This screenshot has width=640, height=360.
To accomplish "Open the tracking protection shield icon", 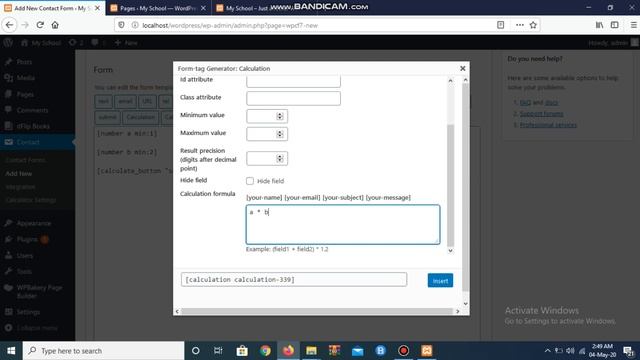I will click(x=121, y=25).
